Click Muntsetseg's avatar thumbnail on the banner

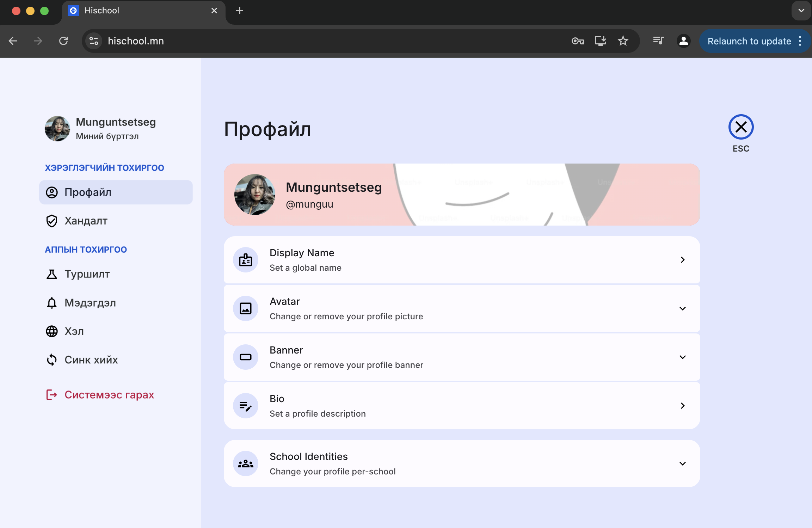coord(254,194)
